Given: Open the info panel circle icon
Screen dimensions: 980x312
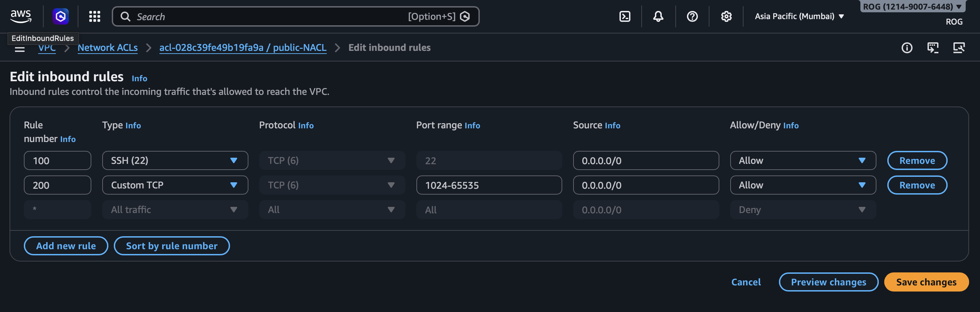Looking at the screenshot, I should 907,47.
